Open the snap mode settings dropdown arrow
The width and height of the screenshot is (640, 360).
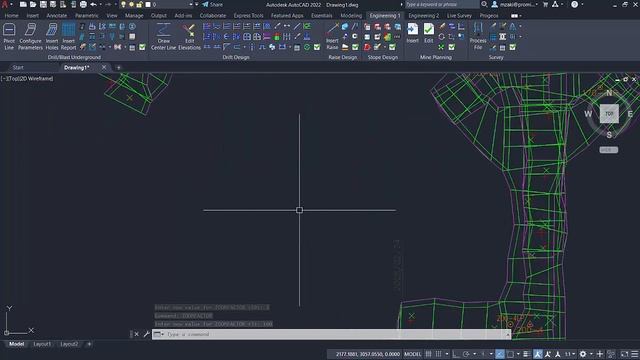(x=447, y=354)
